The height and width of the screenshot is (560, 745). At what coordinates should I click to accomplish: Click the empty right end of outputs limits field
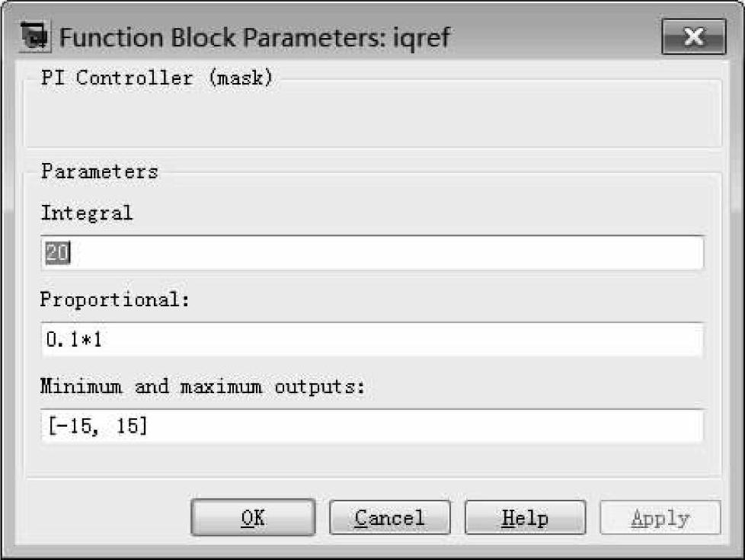[609, 427]
